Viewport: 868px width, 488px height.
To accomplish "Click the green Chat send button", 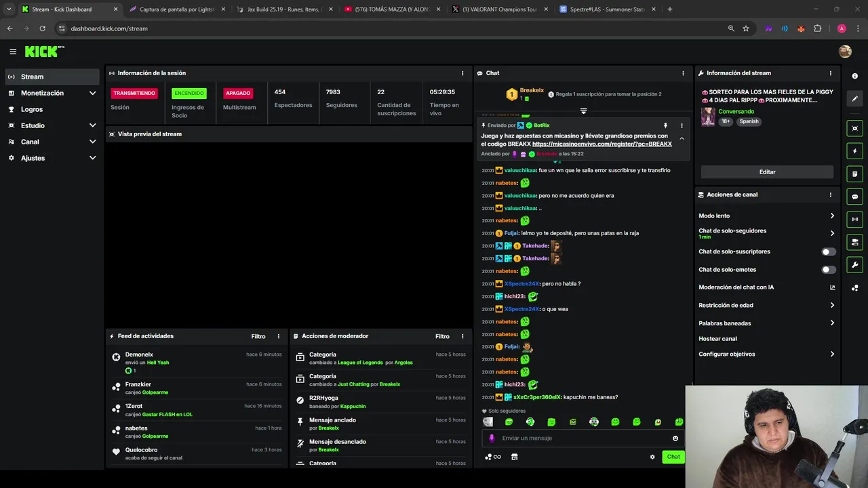I will pos(673,457).
